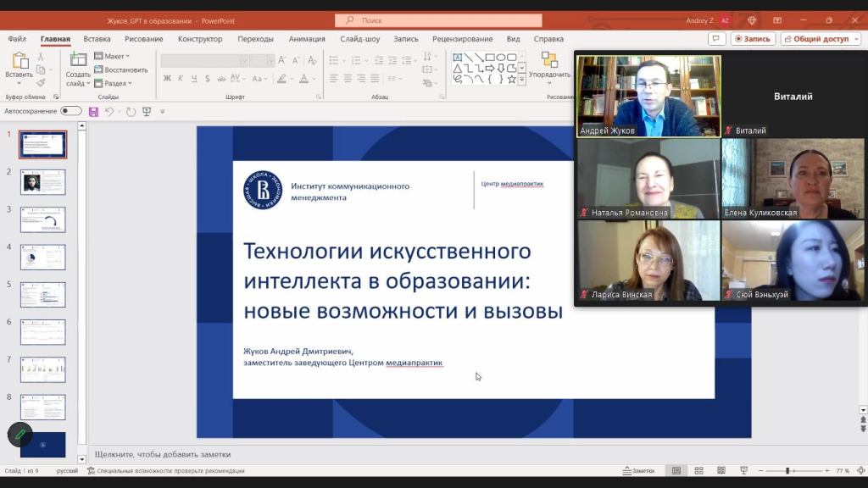Toggle Normal view button in status bar
The image size is (868, 488).
676,471
